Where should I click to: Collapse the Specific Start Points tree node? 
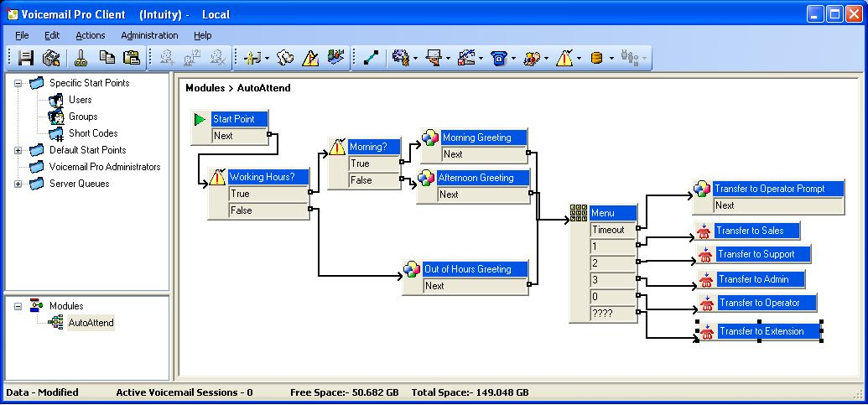click(x=18, y=84)
